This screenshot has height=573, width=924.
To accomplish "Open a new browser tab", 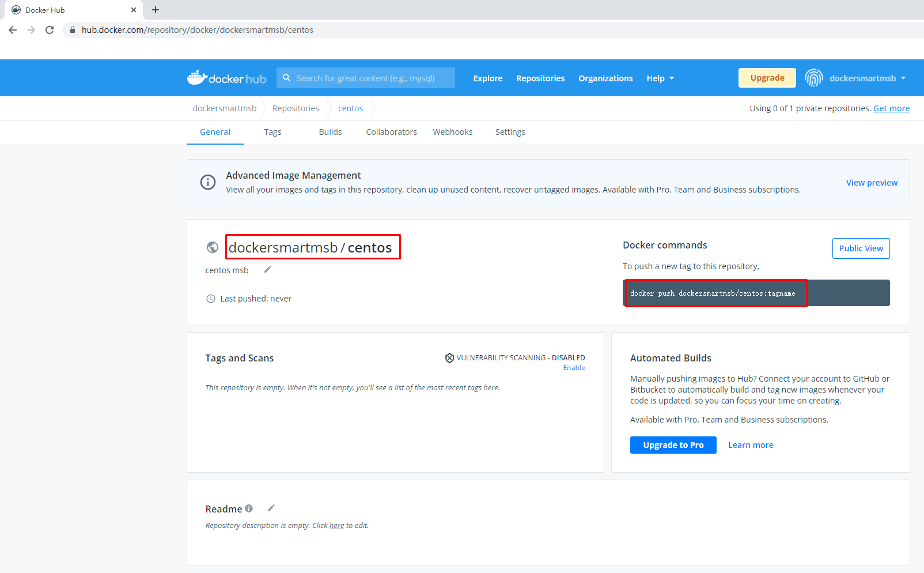I will (156, 10).
